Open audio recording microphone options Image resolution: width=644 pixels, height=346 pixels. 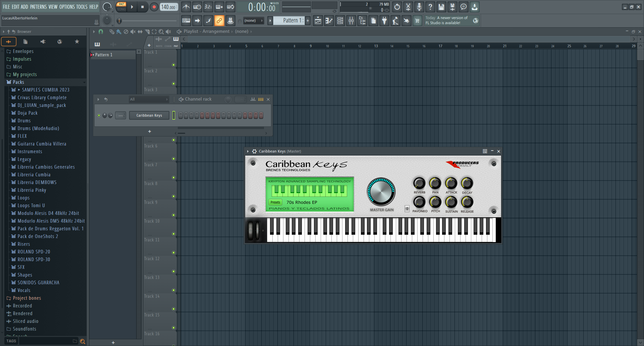pos(419,7)
